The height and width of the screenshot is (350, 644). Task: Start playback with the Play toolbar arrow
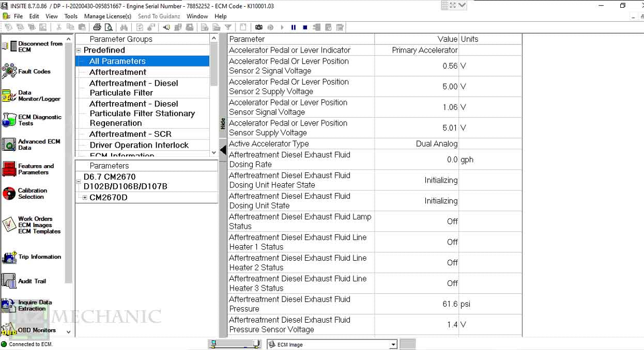click(x=282, y=27)
